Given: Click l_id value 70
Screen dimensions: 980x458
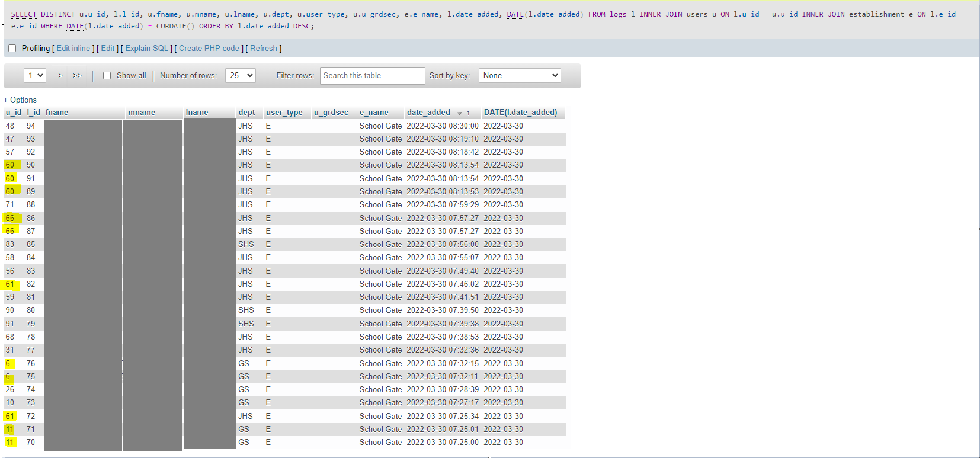Looking at the screenshot, I should pyautogui.click(x=31, y=442).
